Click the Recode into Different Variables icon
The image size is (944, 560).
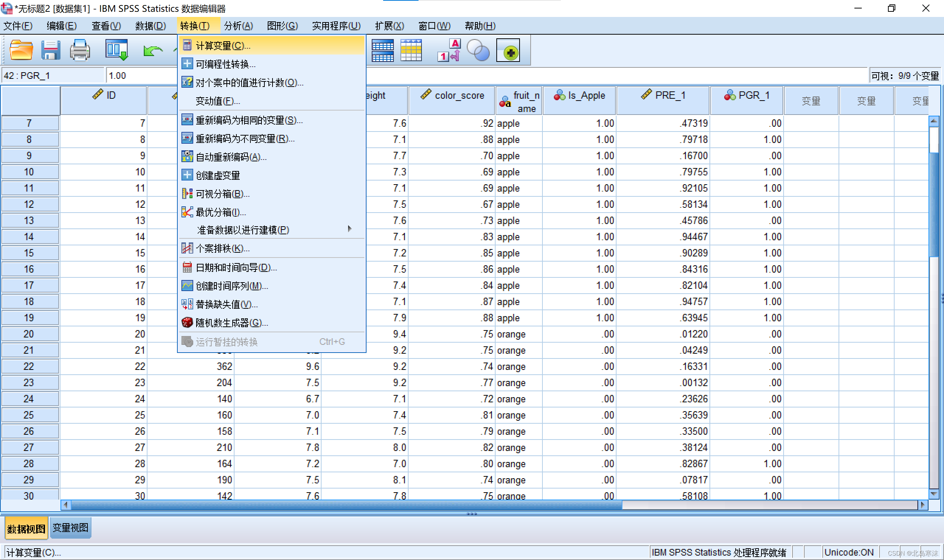click(187, 138)
